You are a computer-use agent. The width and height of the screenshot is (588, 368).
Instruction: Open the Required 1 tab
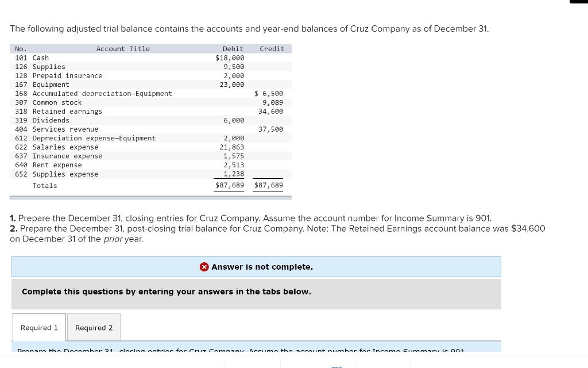[40, 327]
